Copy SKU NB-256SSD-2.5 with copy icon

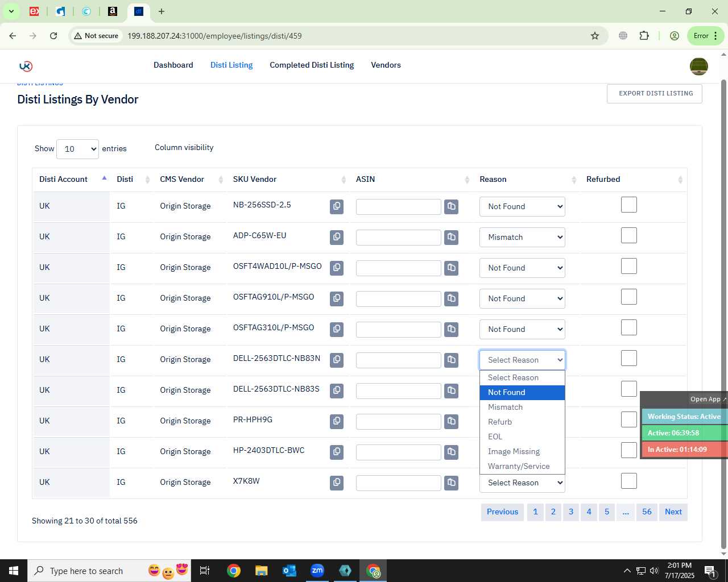[337, 206]
